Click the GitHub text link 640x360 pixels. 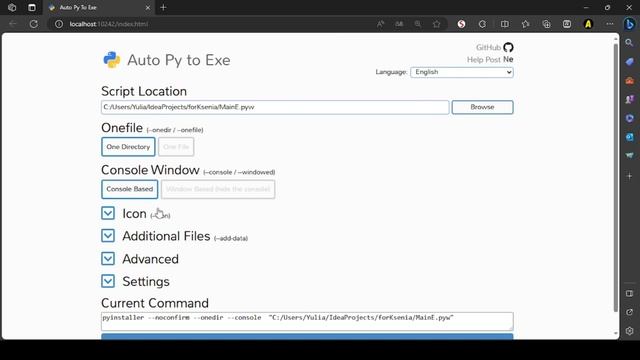coord(488,47)
